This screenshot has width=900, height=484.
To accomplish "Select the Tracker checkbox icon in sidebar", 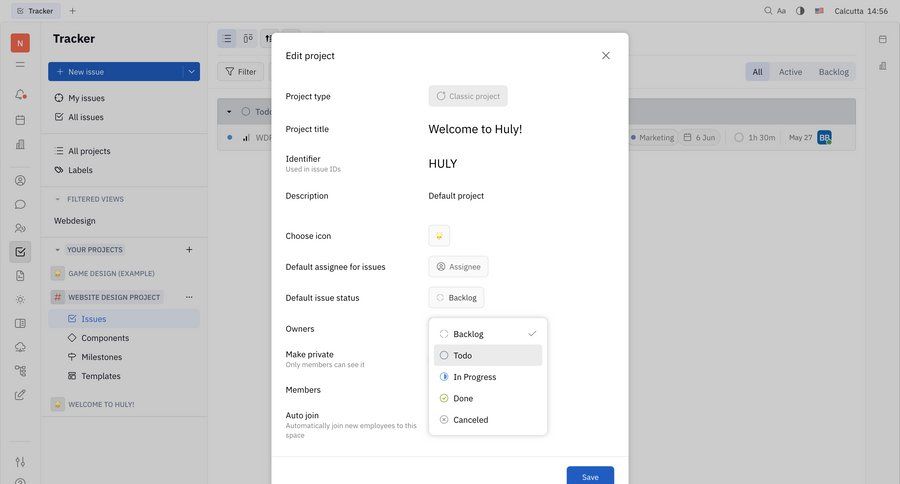I will click(x=20, y=251).
